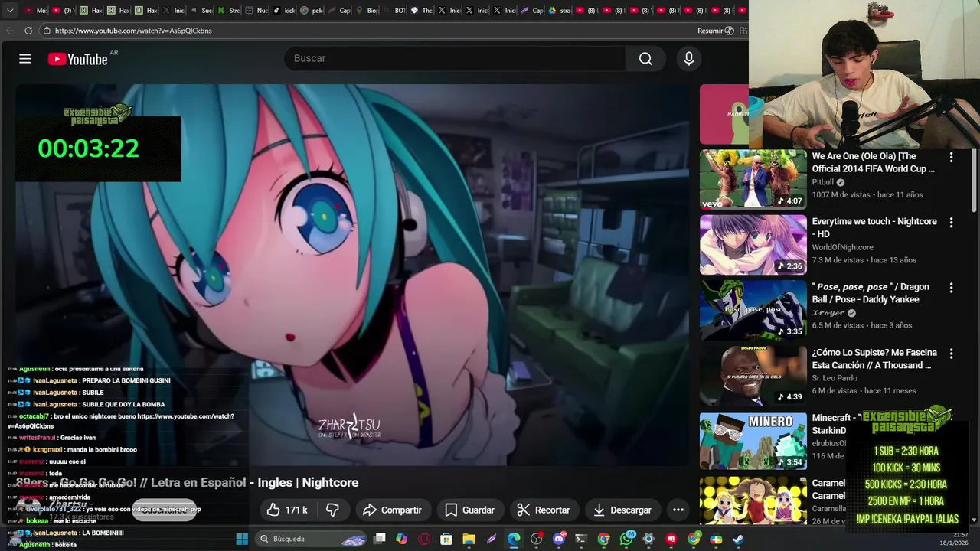Screen dimensions: 980x551
Task: Open File Explorer from the taskbar
Action: coord(469,539)
